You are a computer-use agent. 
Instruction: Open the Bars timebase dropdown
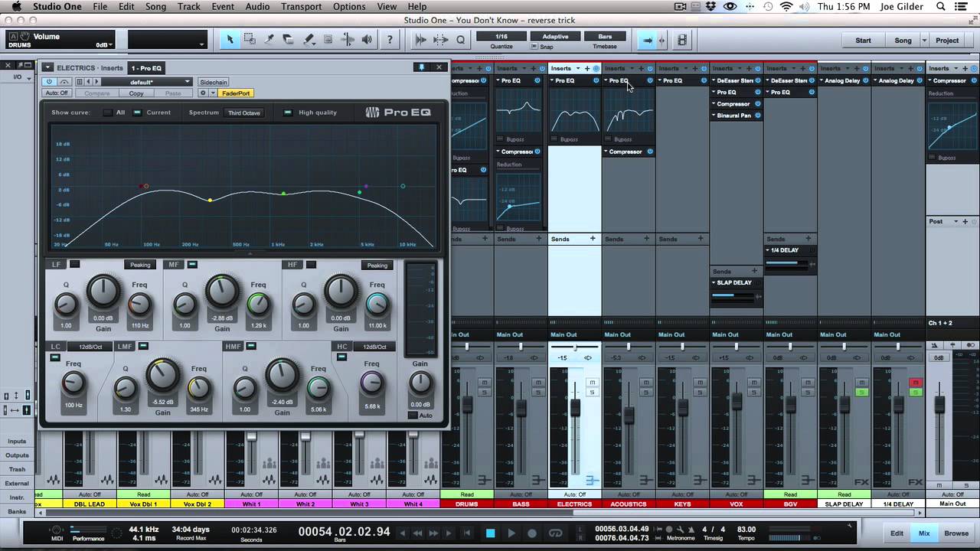click(x=605, y=37)
